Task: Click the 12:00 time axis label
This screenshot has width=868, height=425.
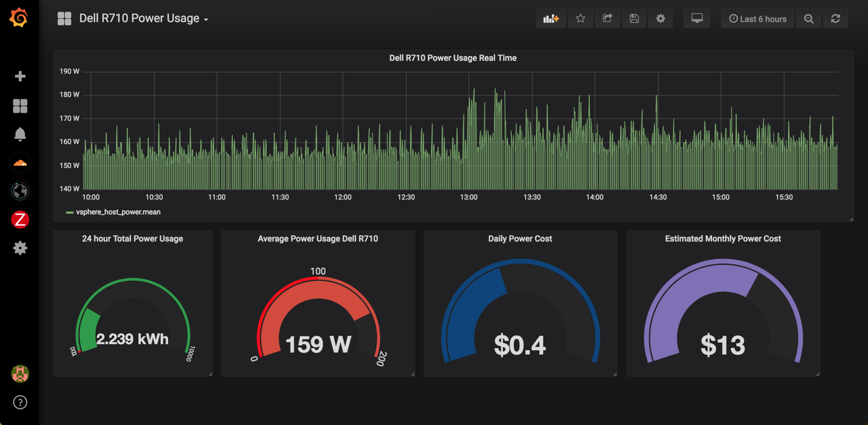Action: [343, 197]
